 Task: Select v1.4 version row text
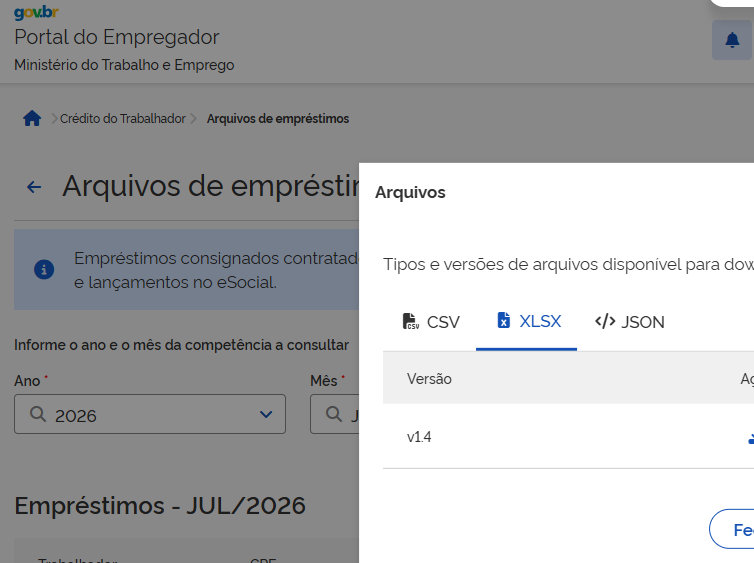[419, 437]
